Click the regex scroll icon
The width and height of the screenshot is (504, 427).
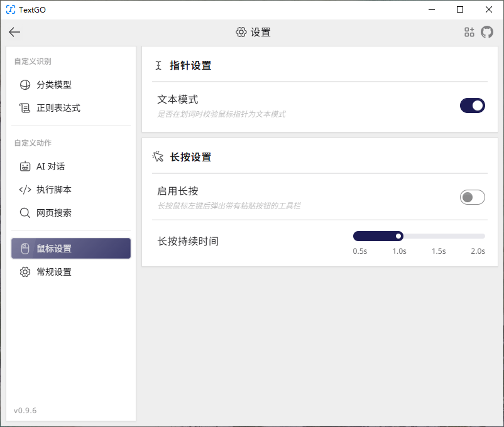[25, 108]
